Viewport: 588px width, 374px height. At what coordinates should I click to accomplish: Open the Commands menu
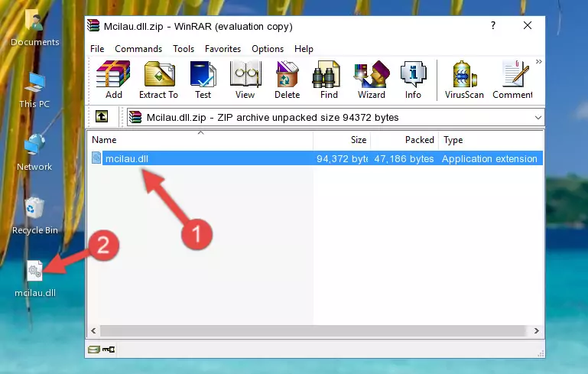click(138, 49)
